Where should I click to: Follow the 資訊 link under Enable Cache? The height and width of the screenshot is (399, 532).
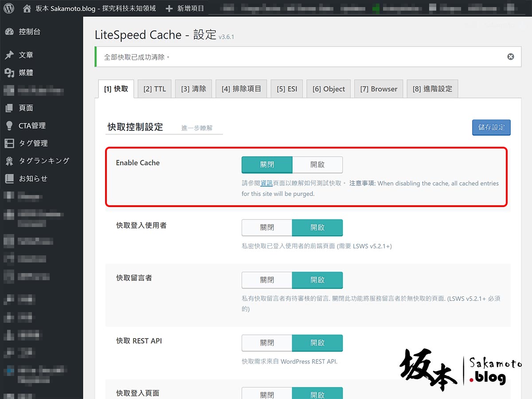click(x=266, y=183)
